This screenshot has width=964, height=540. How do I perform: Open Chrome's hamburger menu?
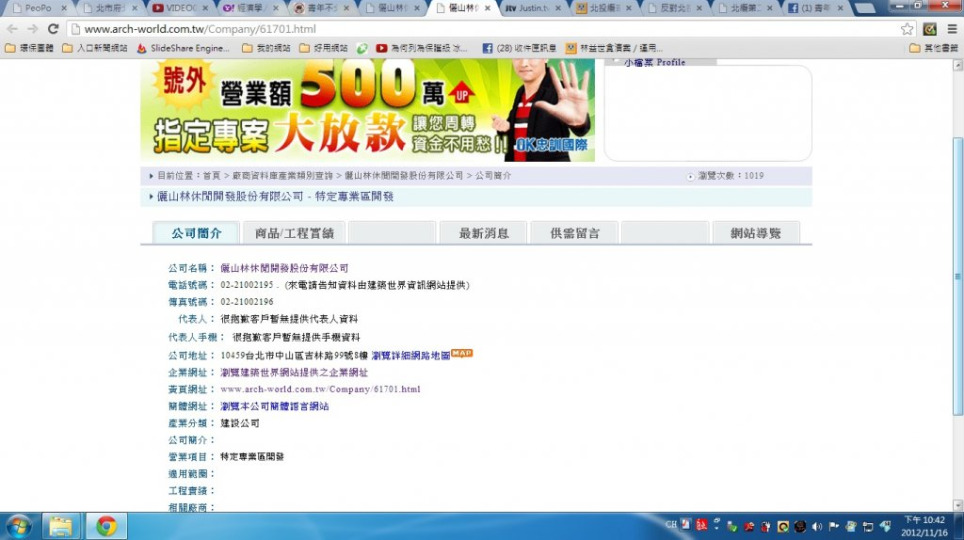(949, 29)
